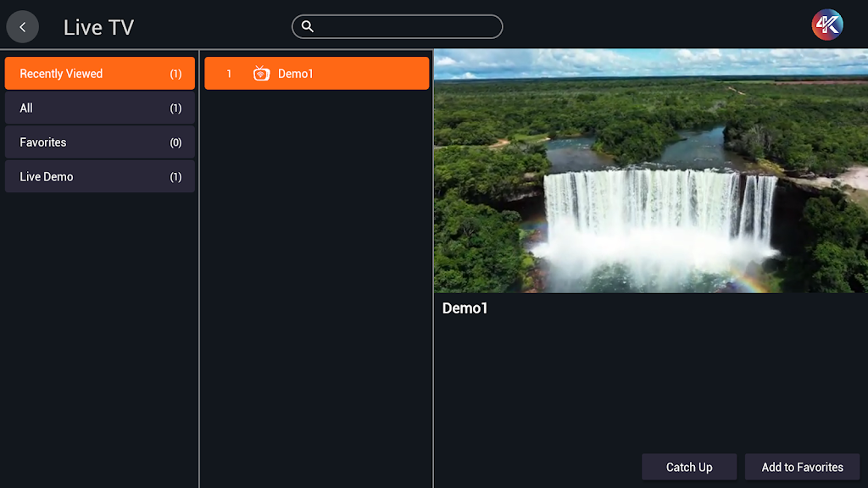This screenshot has width=868, height=488.
Task: Open the 4K logo icon
Action: (x=826, y=25)
